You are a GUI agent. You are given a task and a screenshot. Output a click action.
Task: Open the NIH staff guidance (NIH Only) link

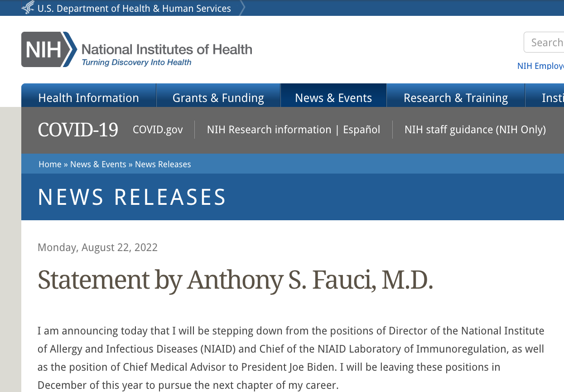[475, 130]
